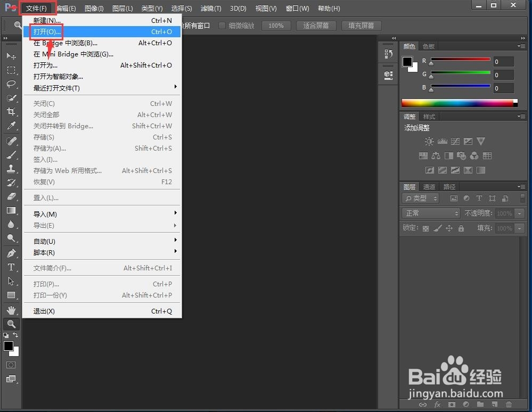
Task: Toggle lock transparent pixels
Action: 425,228
